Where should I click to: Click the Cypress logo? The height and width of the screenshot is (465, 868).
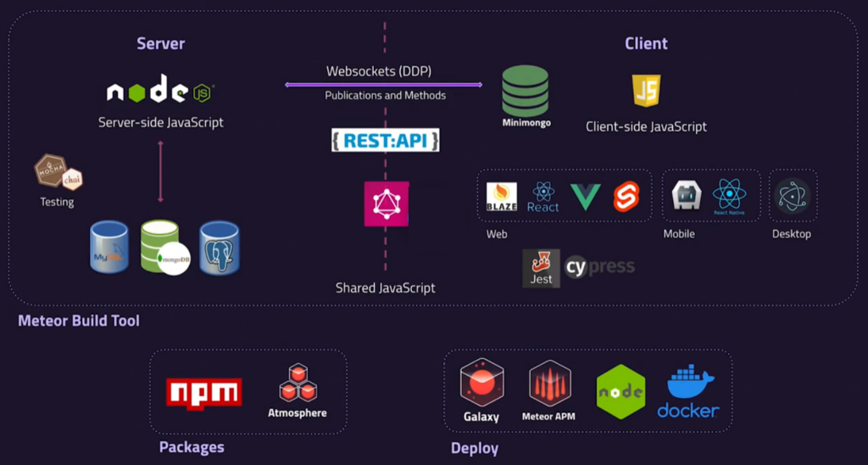(x=599, y=266)
